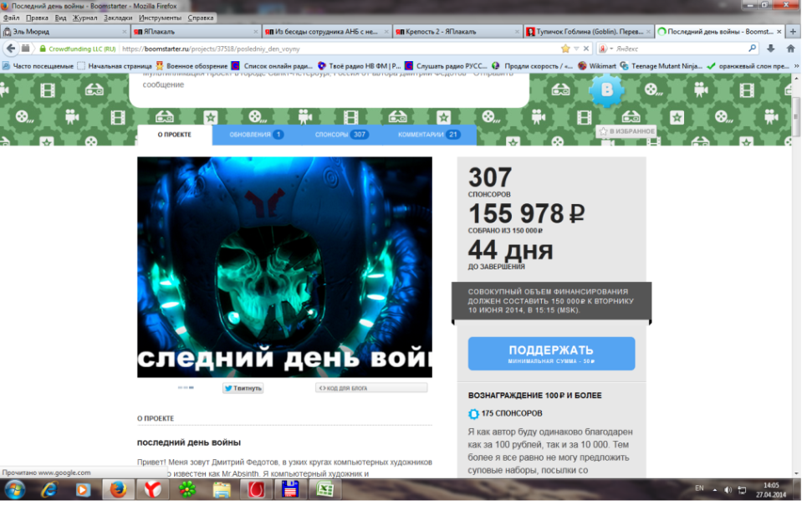Screen dimensions: 812x506
Task: Open Yandex browser from the taskbar
Action: (152, 489)
